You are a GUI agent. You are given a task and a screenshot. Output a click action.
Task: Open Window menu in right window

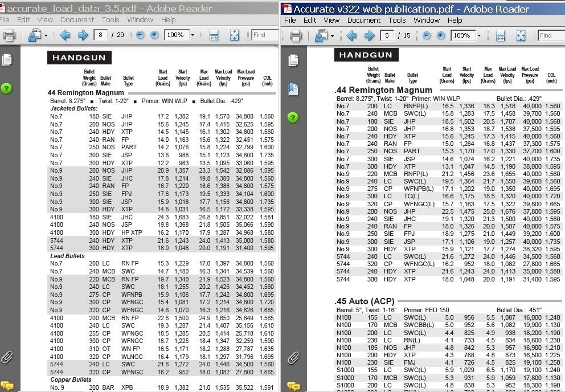pos(426,20)
